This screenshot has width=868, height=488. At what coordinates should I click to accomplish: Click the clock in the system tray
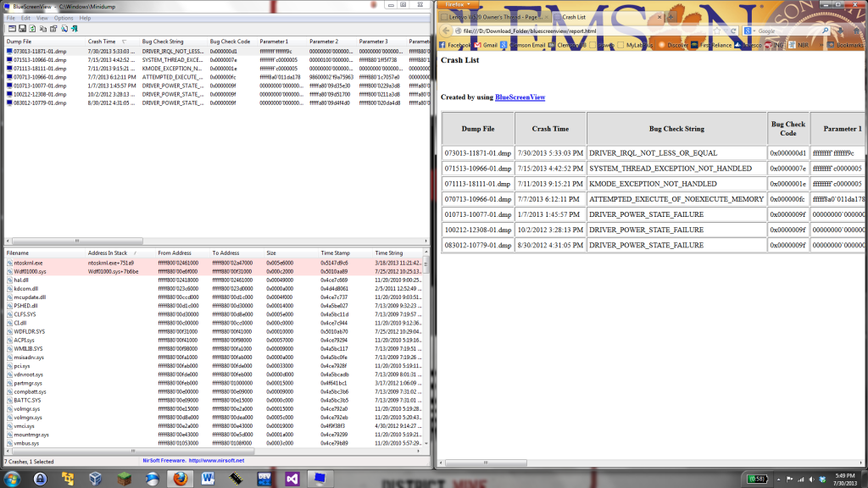[x=845, y=480]
